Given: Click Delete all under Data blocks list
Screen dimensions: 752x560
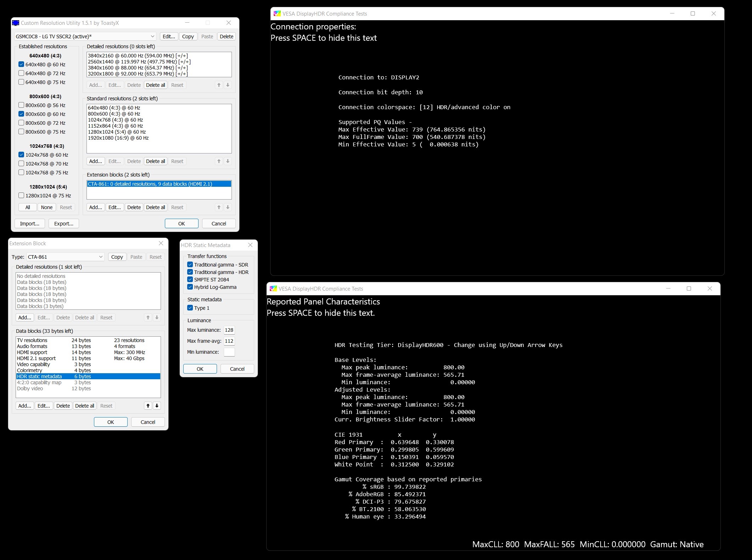Looking at the screenshot, I should coord(85,406).
